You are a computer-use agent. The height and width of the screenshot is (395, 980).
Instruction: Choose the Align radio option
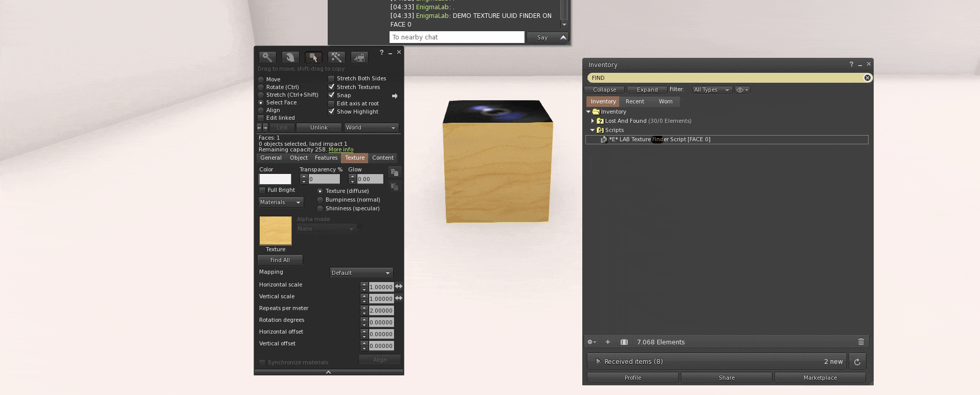(x=261, y=110)
